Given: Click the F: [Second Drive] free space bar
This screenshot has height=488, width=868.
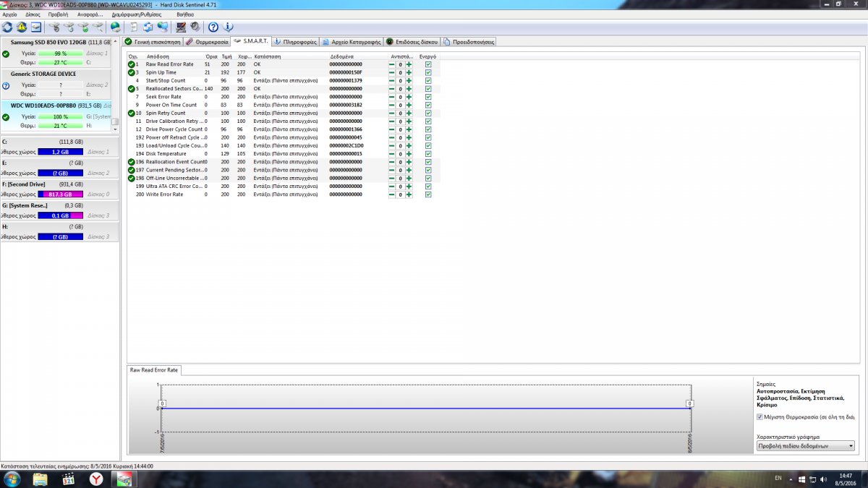Looking at the screenshot, I should click(61, 194).
